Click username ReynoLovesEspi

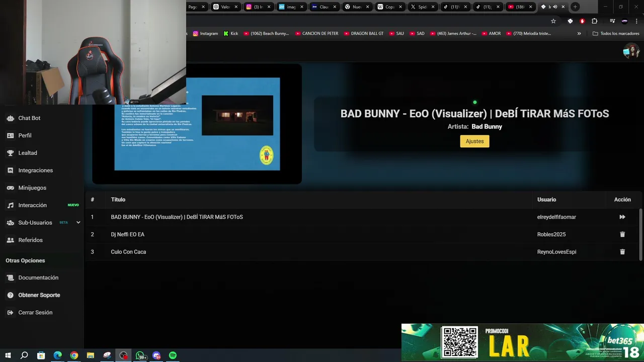pyautogui.click(x=556, y=252)
